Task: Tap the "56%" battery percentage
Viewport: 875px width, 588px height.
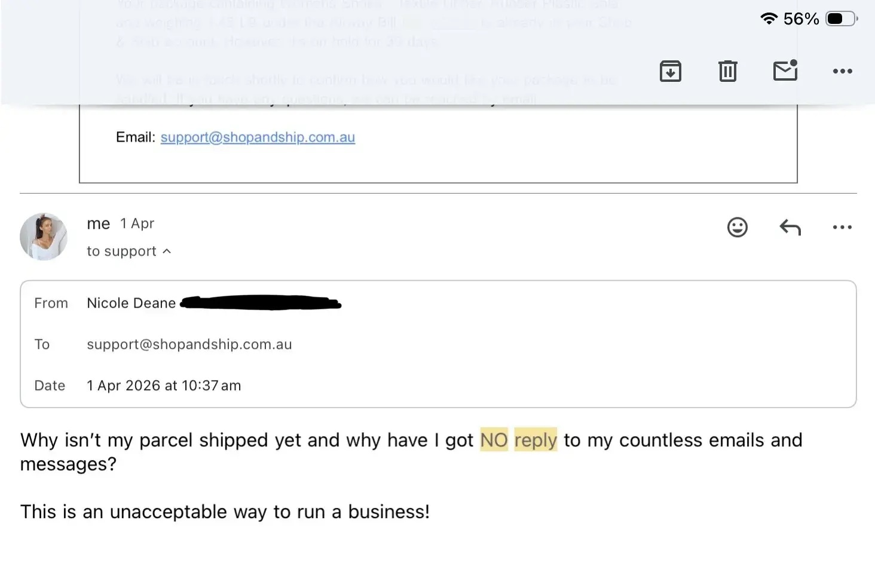Action: pos(801,19)
